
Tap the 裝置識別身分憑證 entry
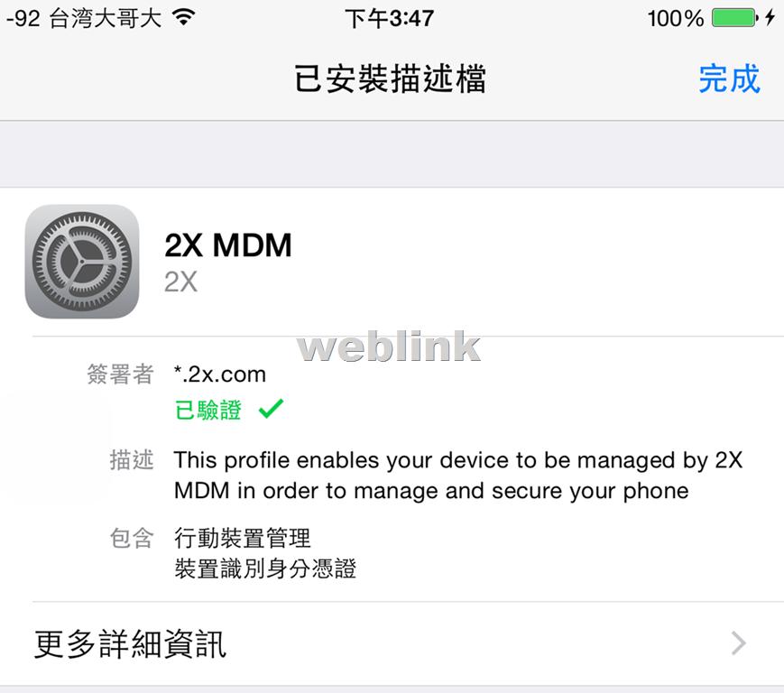pos(265,568)
